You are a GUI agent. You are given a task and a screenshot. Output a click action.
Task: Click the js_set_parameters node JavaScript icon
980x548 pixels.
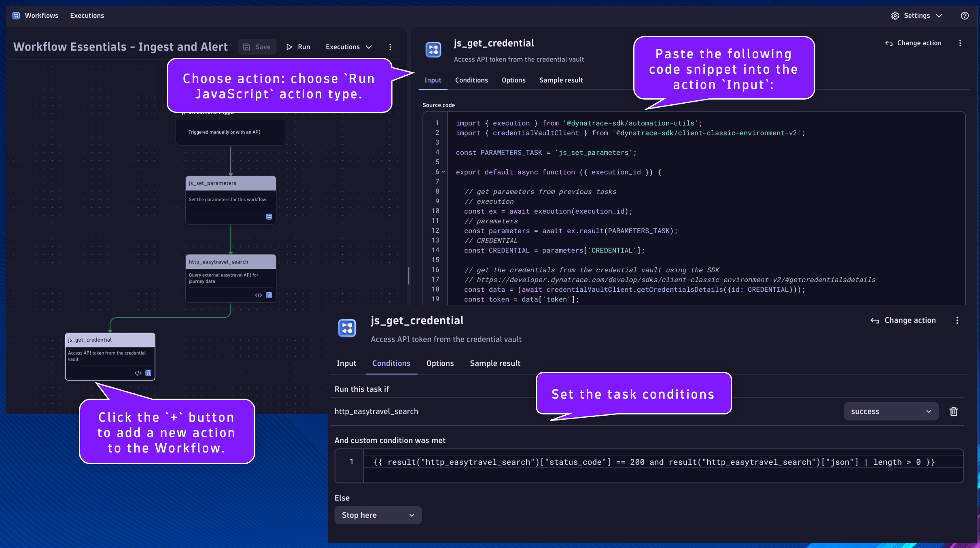pyautogui.click(x=269, y=217)
